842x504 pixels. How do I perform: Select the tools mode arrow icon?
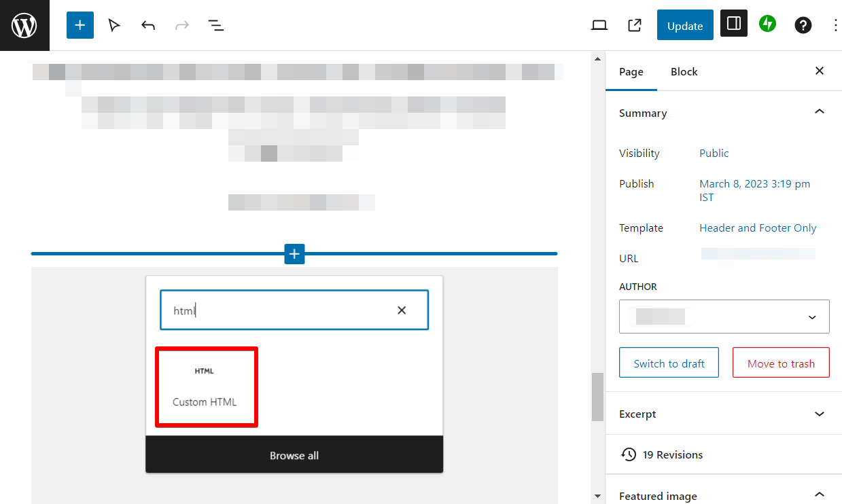(113, 24)
